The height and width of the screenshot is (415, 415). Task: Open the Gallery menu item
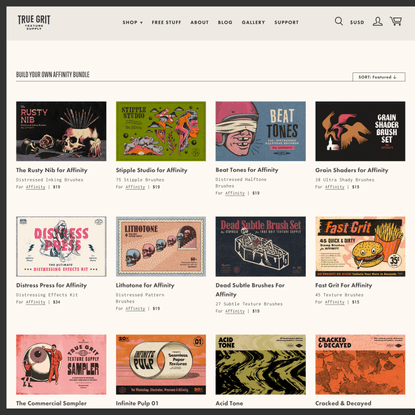(253, 22)
